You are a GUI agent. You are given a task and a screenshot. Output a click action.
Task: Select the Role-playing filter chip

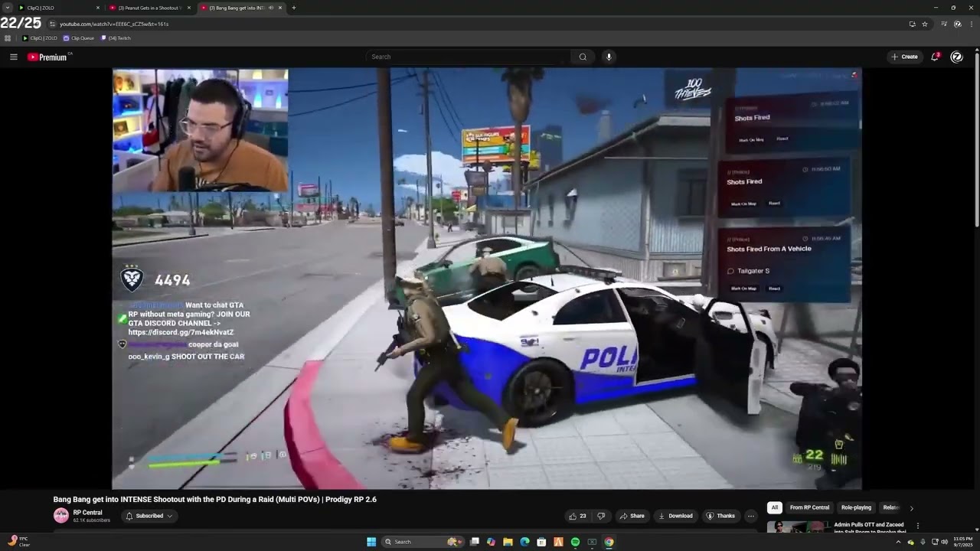[x=856, y=507]
